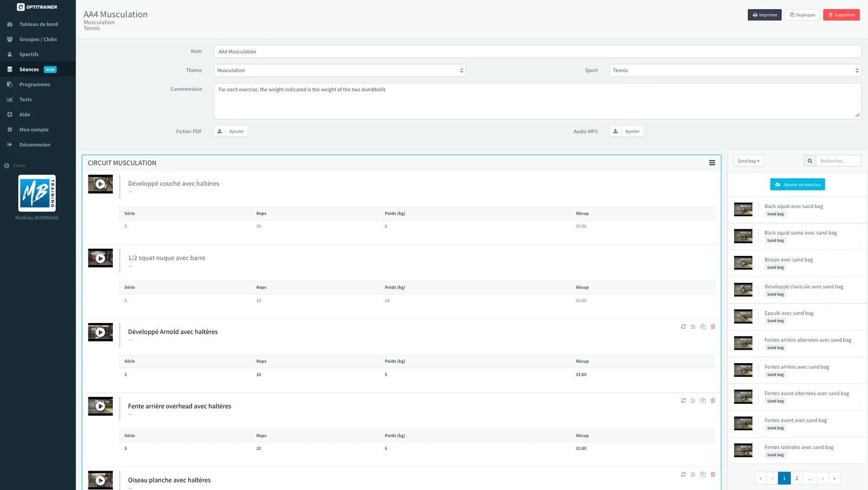Viewport: 868px width, 490px height.
Task: Click the Aide help icon
Action: [x=10, y=115]
